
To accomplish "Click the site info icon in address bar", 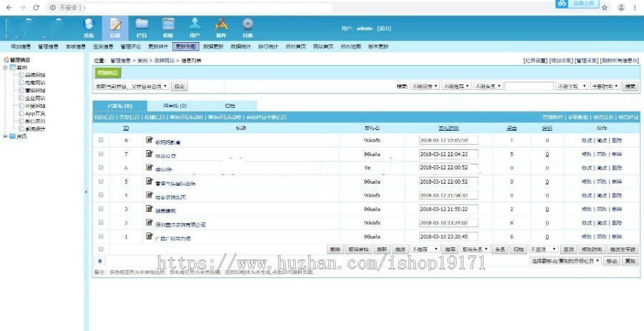I will 53,7.
